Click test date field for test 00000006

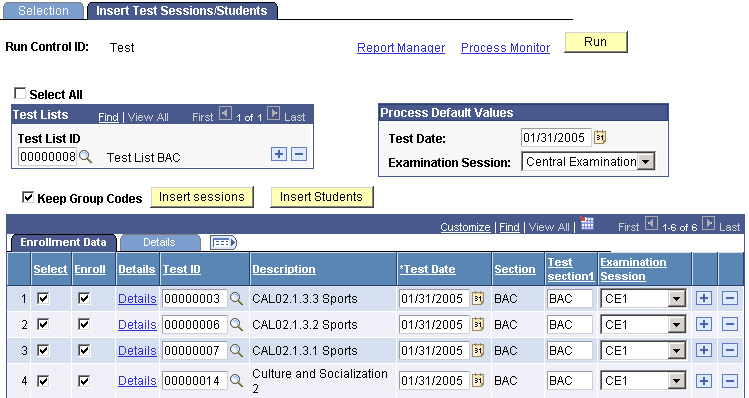[434, 324]
